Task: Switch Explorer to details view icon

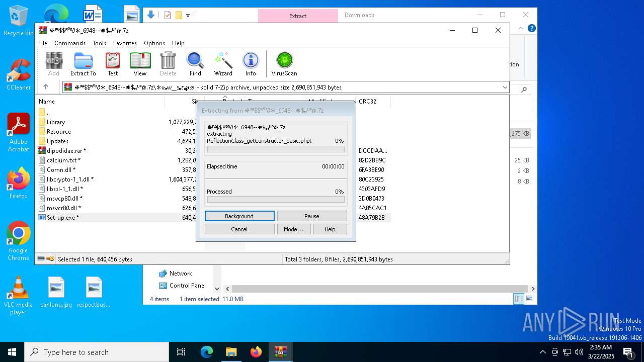Action: tap(519, 299)
